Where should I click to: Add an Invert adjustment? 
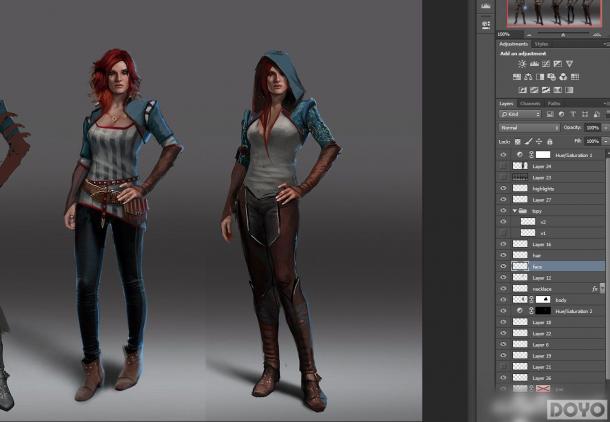522,90
